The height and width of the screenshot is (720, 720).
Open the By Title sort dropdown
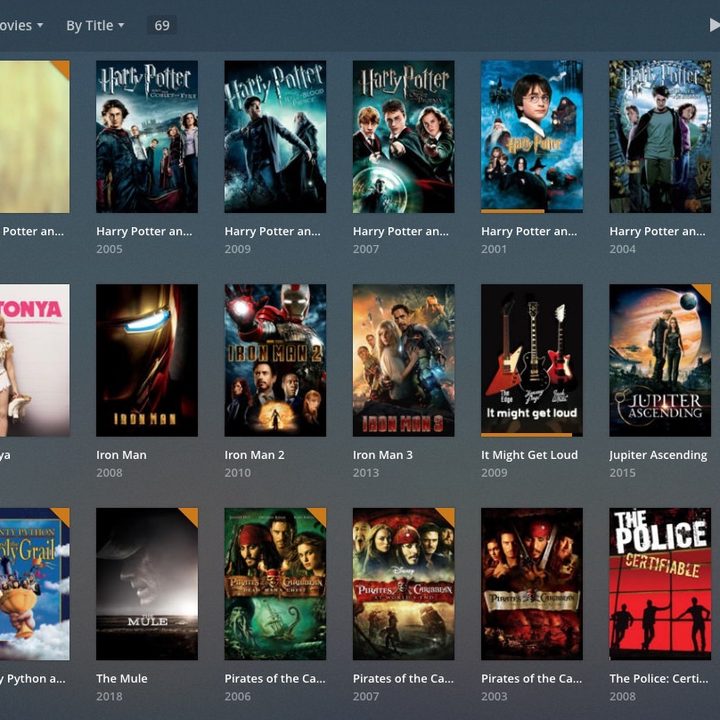coord(95,25)
